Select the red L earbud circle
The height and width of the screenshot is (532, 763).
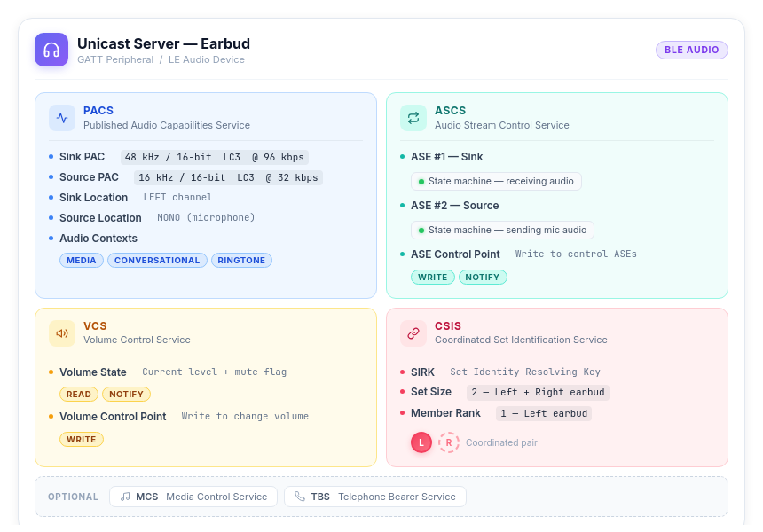point(421,442)
